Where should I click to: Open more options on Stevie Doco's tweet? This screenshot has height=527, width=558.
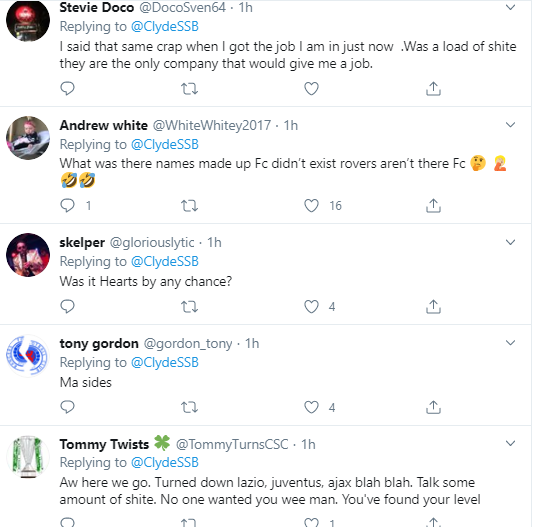click(x=511, y=7)
